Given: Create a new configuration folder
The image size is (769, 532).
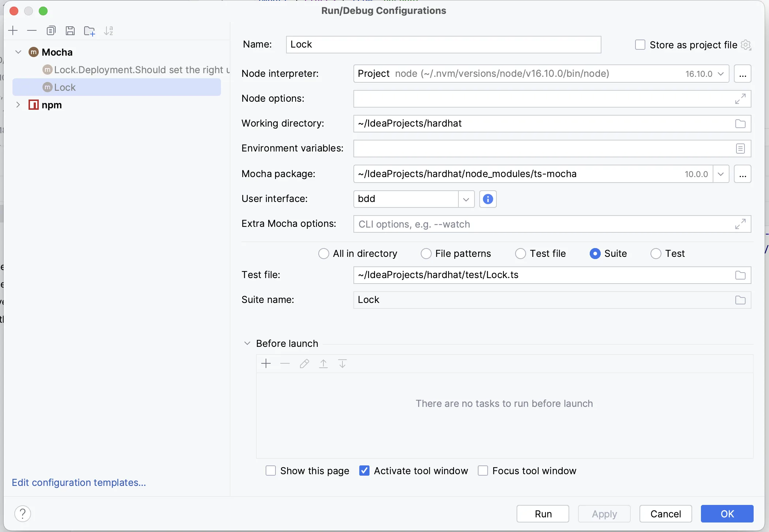Looking at the screenshot, I should [89, 31].
